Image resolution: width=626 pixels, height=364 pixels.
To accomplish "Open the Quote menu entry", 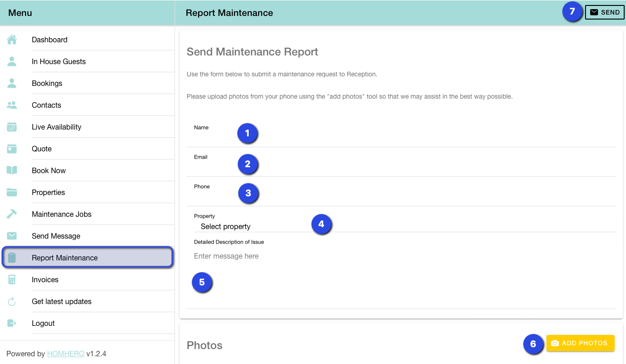I will tap(42, 149).
